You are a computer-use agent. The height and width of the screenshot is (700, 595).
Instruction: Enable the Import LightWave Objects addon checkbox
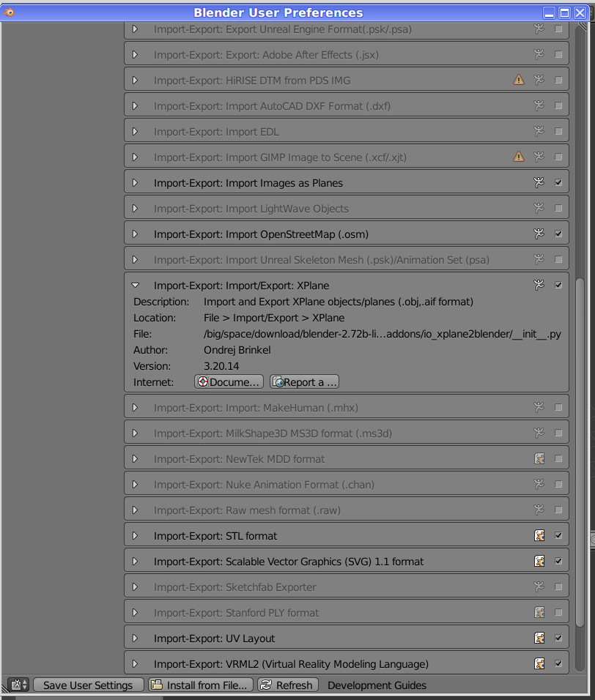558,209
